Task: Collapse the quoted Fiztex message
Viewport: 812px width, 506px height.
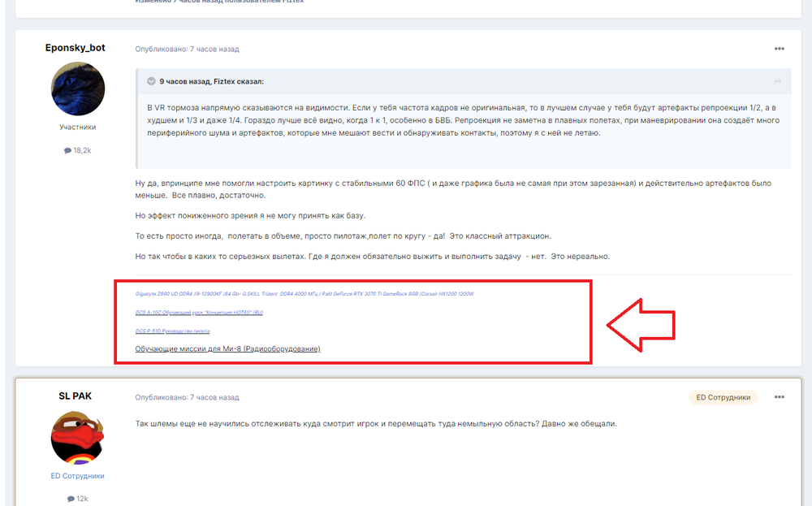Action: [151, 81]
